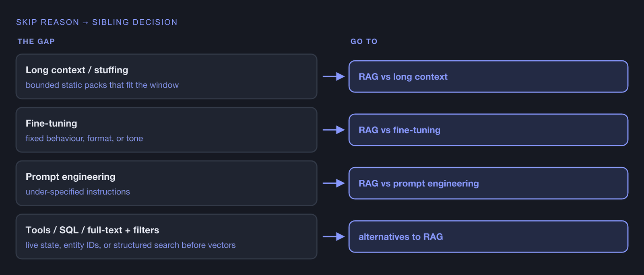This screenshot has width=644, height=275.
Task: Open the RAG vs long context link
Action: pyautogui.click(x=488, y=76)
